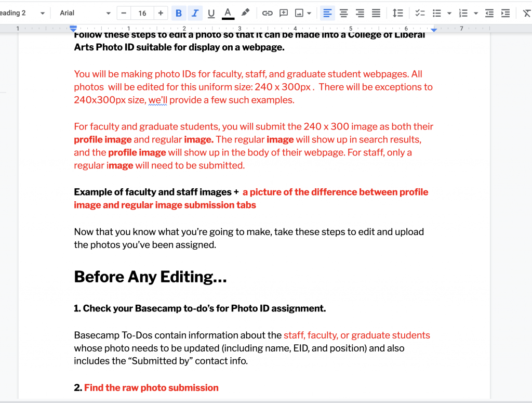Apply a numbered list
Image resolution: width=532 pixels, height=403 pixels.
463,13
